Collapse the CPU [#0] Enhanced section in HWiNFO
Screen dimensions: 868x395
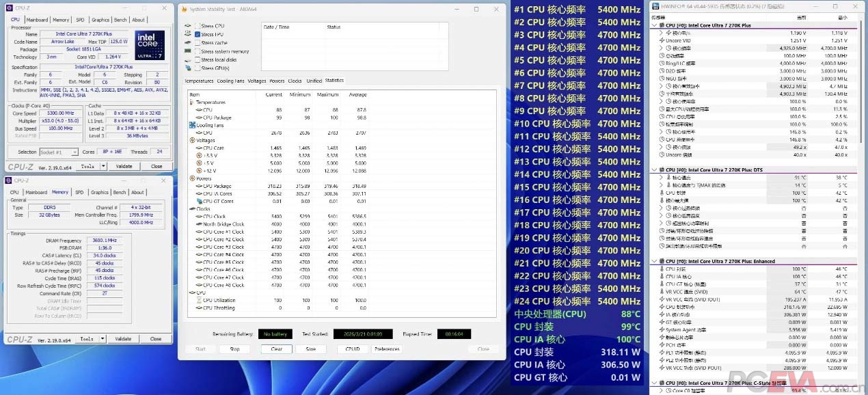(x=653, y=261)
